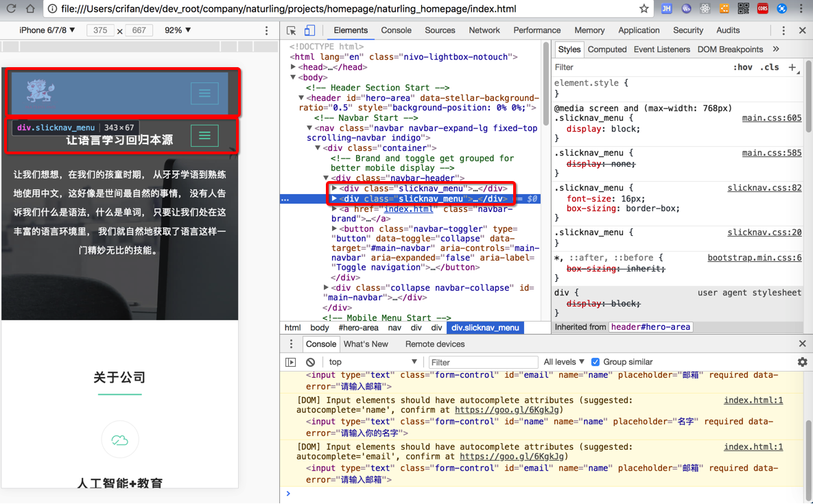813x504 pixels.
Task: Click the console Filter input field
Action: pos(483,362)
